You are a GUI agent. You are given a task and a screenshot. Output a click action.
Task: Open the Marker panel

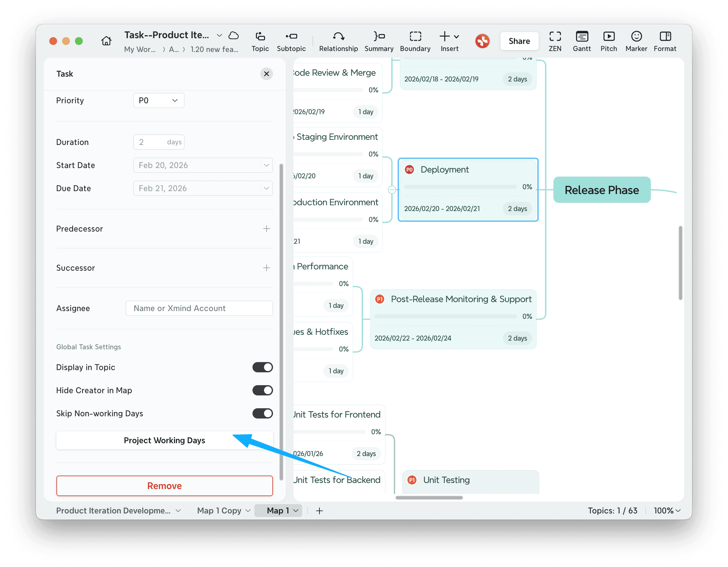pos(636,41)
